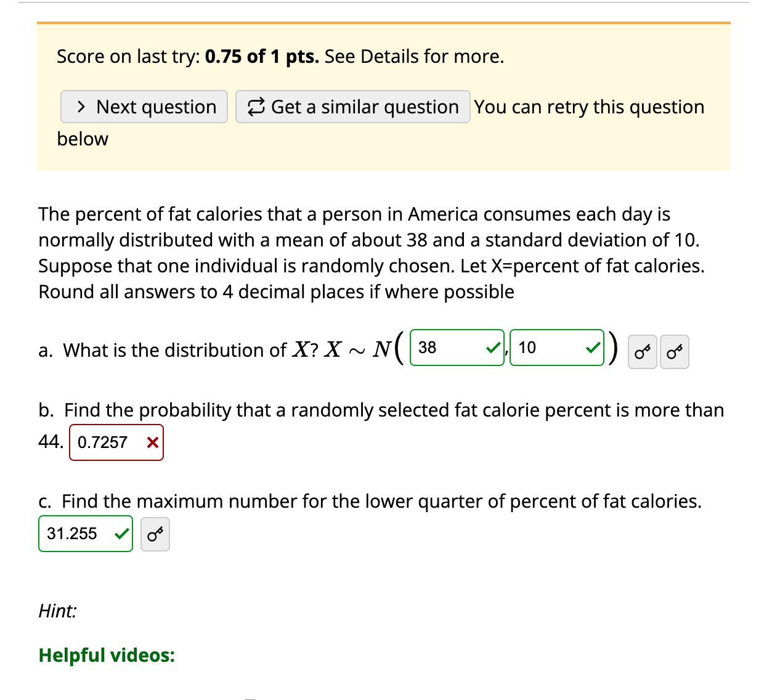Click the Helpful videos heading
The width and height of the screenshot is (780, 700).
pos(106,655)
